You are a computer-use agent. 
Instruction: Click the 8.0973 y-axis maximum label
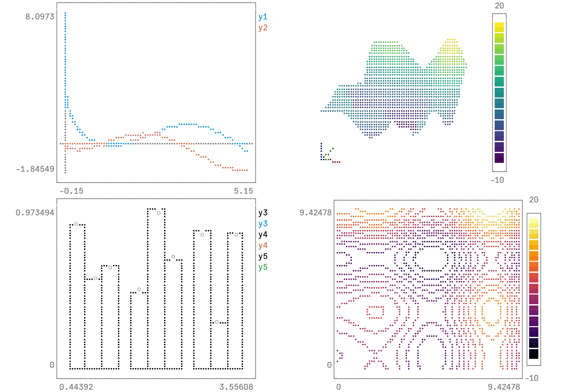point(40,17)
